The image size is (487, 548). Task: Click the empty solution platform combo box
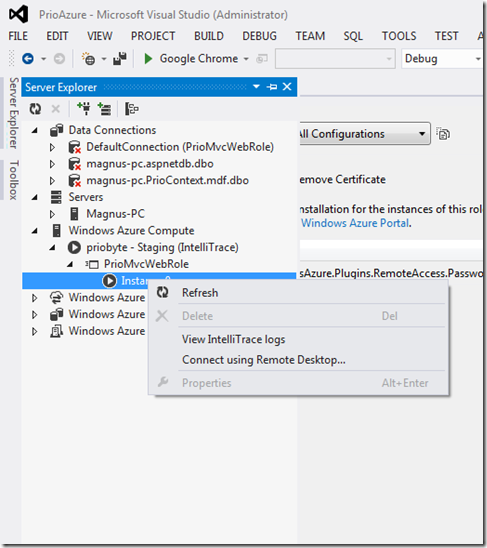coord(335,59)
